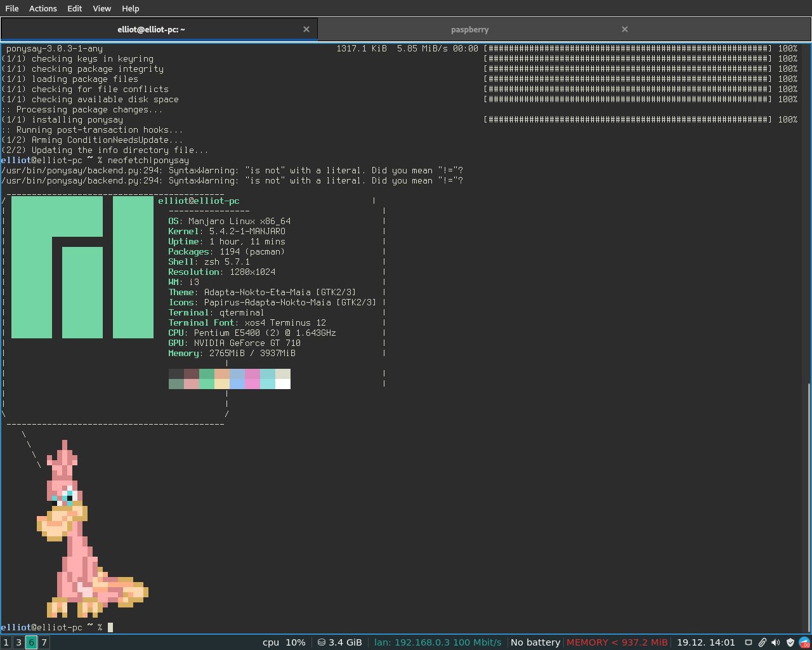Open the File menu

12,8
